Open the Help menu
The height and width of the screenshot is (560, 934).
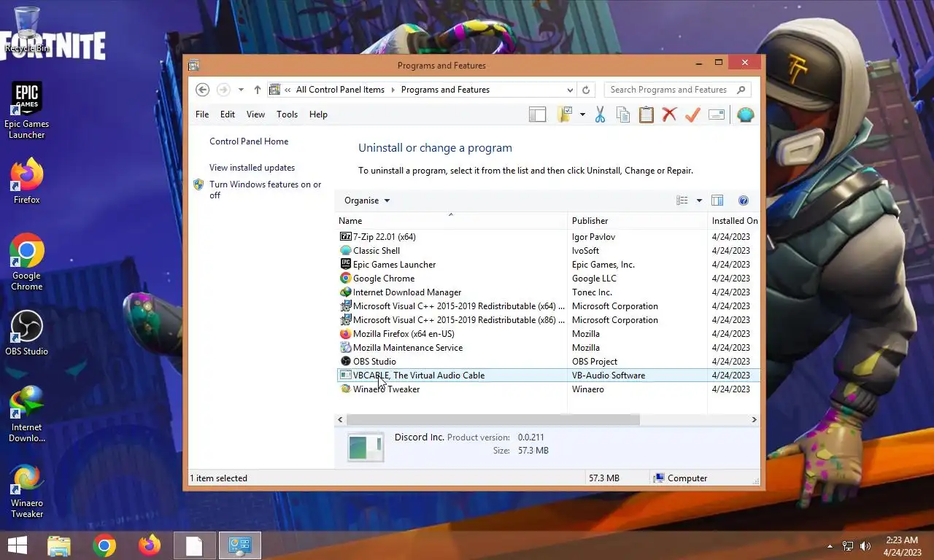pyautogui.click(x=318, y=114)
